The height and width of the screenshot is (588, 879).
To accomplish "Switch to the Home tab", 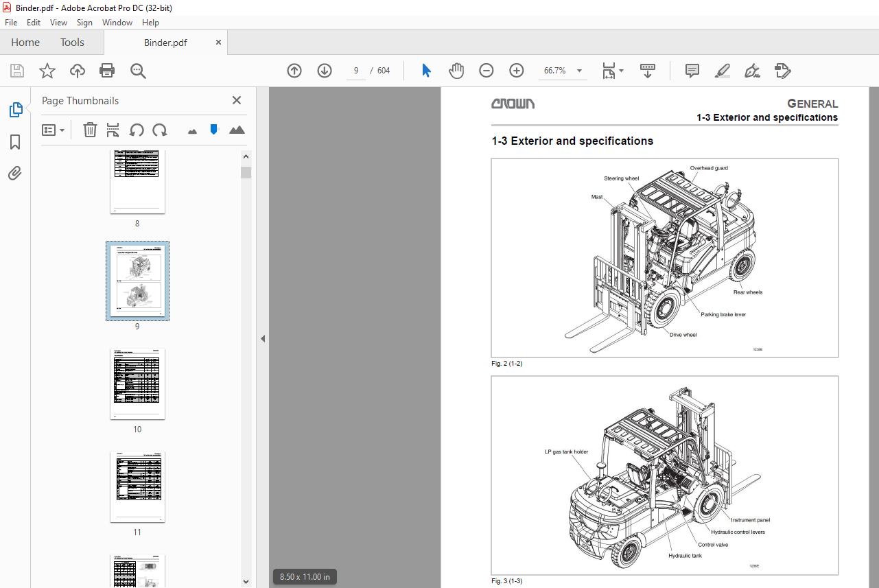I will click(25, 43).
